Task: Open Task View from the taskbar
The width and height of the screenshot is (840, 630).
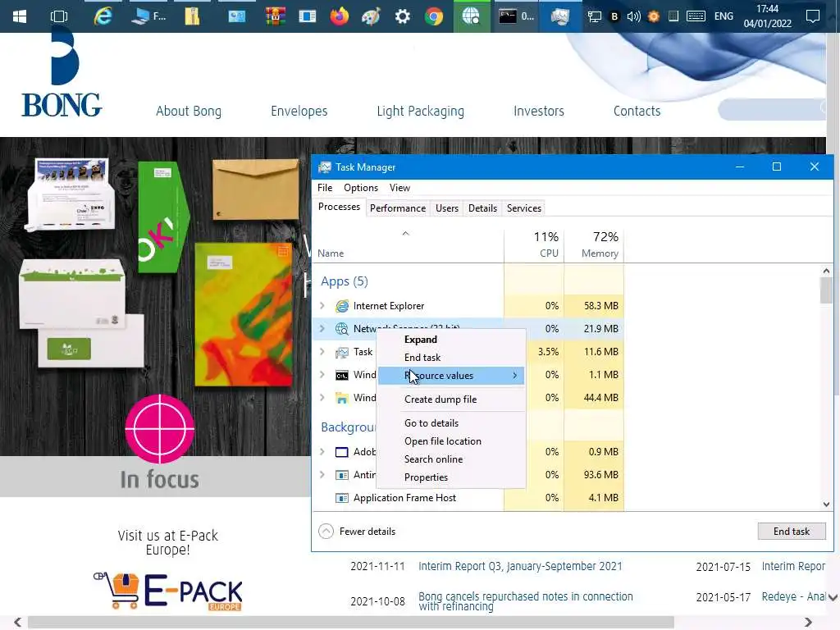Action: coord(59,16)
